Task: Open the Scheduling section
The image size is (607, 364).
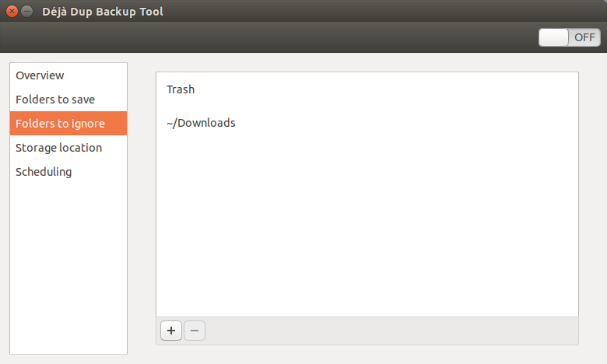Action: [44, 172]
